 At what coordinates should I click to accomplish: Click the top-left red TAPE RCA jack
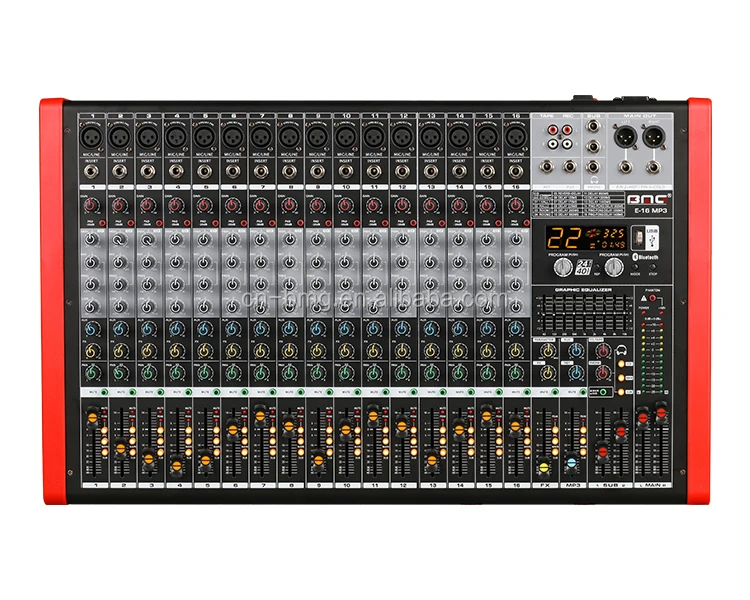pyautogui.click(x=553, y=130)
